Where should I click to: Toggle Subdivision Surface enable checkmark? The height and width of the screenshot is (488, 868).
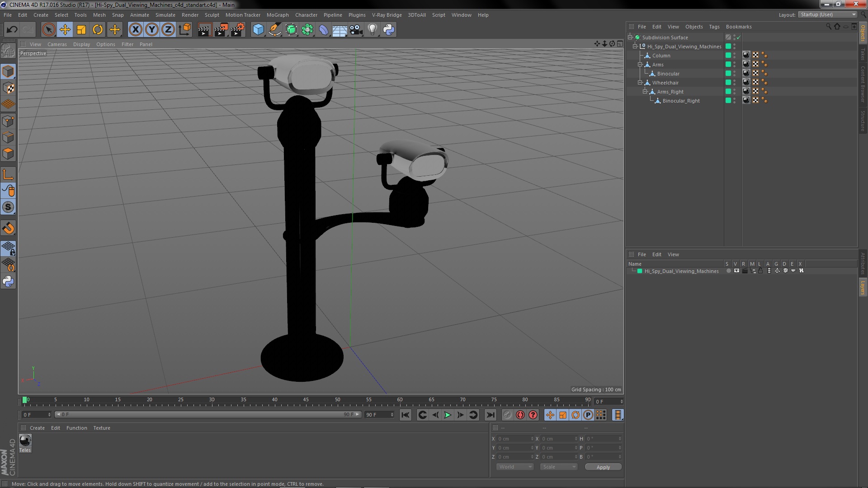(739, 38)
